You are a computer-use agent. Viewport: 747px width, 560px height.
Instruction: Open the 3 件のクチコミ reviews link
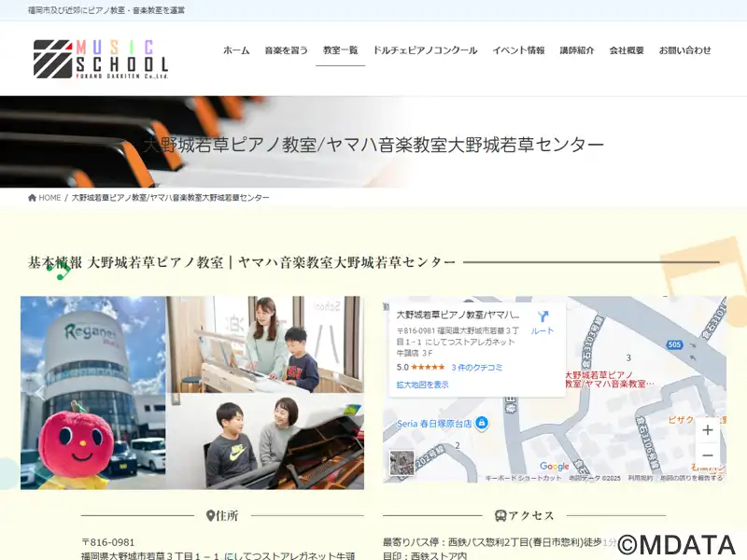tap(477, 367)
